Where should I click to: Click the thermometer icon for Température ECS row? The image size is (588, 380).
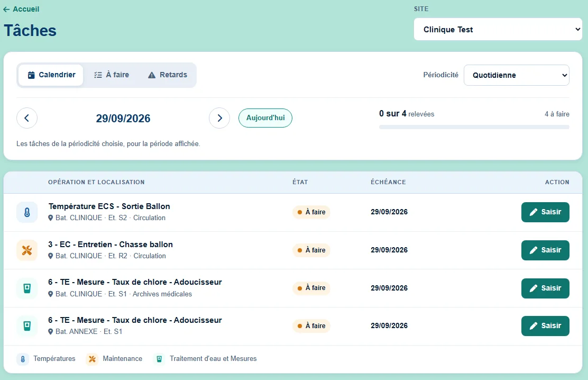coord(27,213)
